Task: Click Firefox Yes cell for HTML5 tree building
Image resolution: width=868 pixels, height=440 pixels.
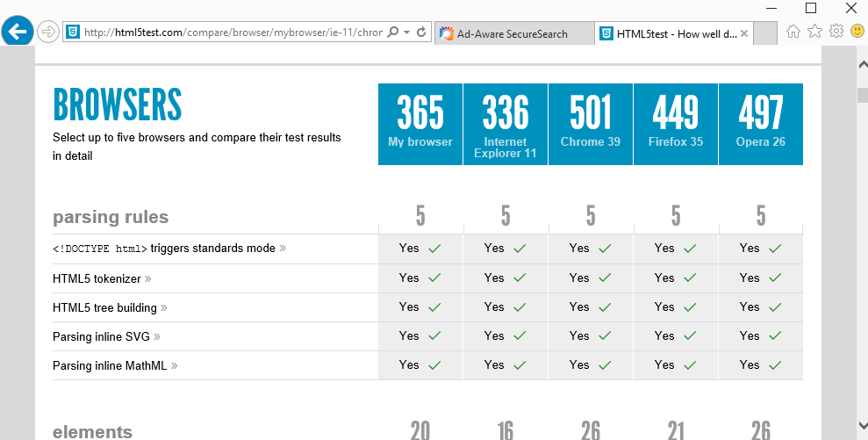Action: [x=676, y=307]
